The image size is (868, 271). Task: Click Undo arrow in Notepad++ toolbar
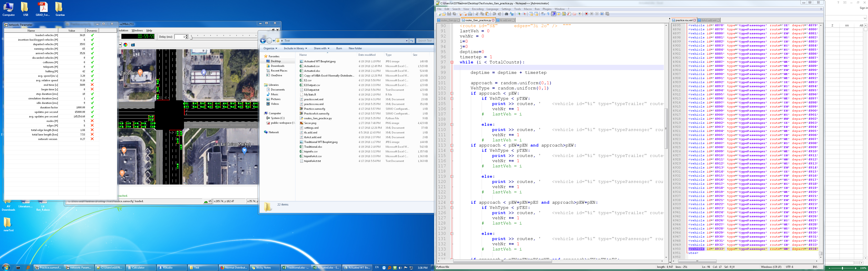494,14
